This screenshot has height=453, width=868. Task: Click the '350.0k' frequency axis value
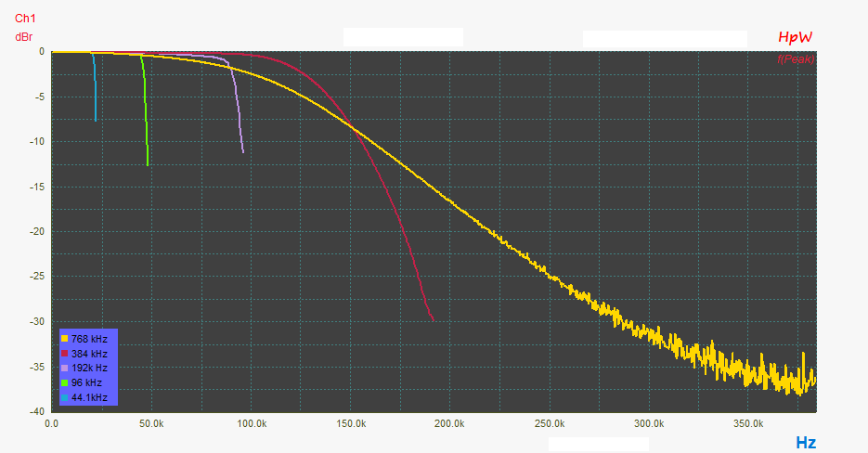pyautogui.click(x=748, y=423)
